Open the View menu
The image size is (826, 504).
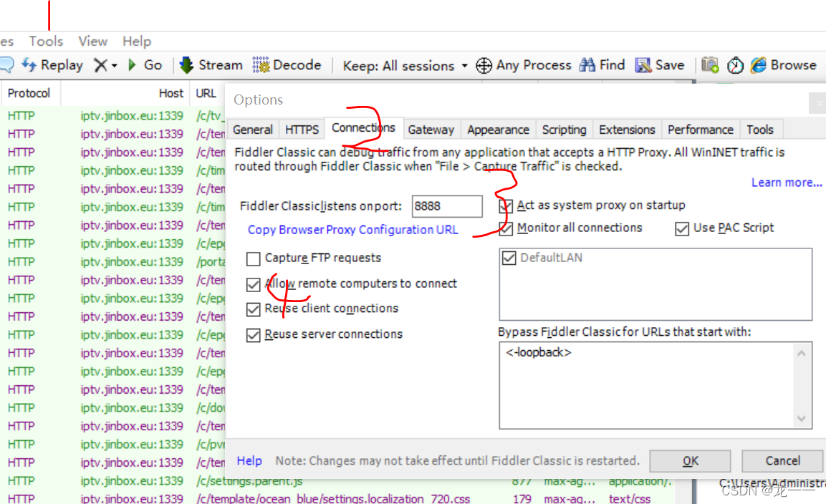pos(92,41)
